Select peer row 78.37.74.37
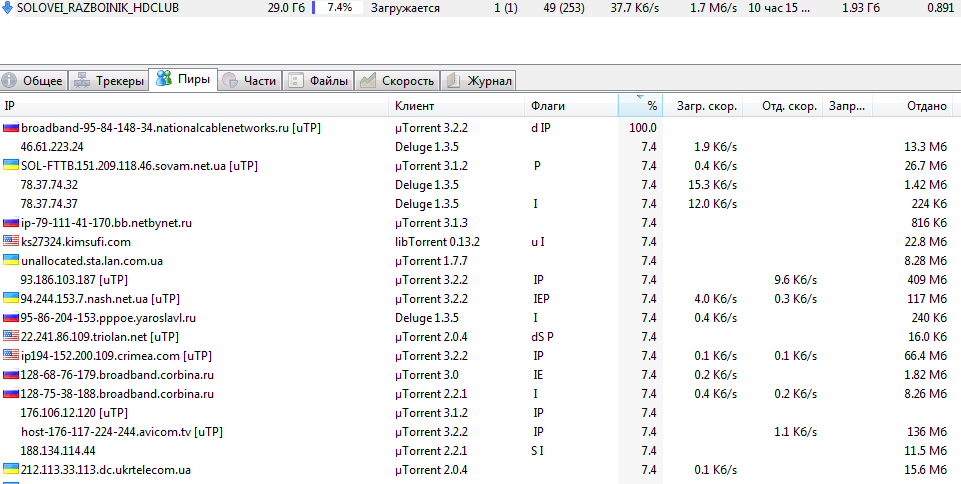Viewport: 961px width, 484px height. pos(480,203)
